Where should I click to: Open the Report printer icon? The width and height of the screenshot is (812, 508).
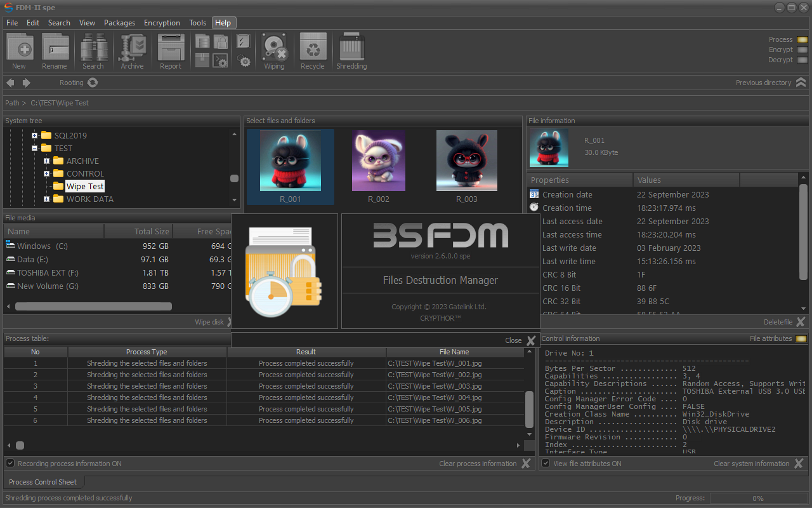[171, 47]
